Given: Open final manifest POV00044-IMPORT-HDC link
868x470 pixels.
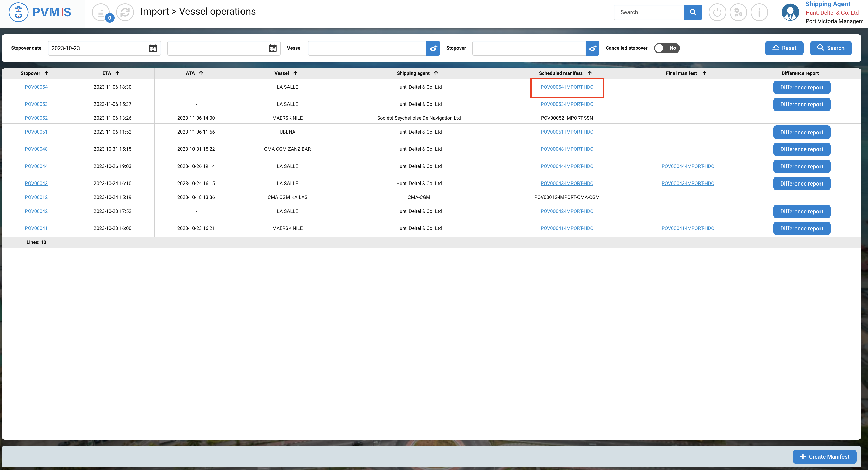Looking at the screenshot, I should [687, 166].
